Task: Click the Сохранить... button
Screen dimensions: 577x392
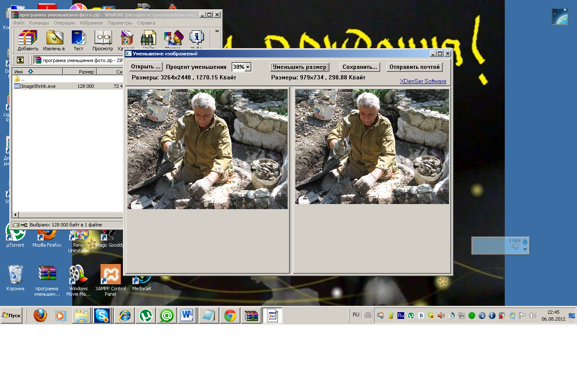Action: [x=360, y=67]
